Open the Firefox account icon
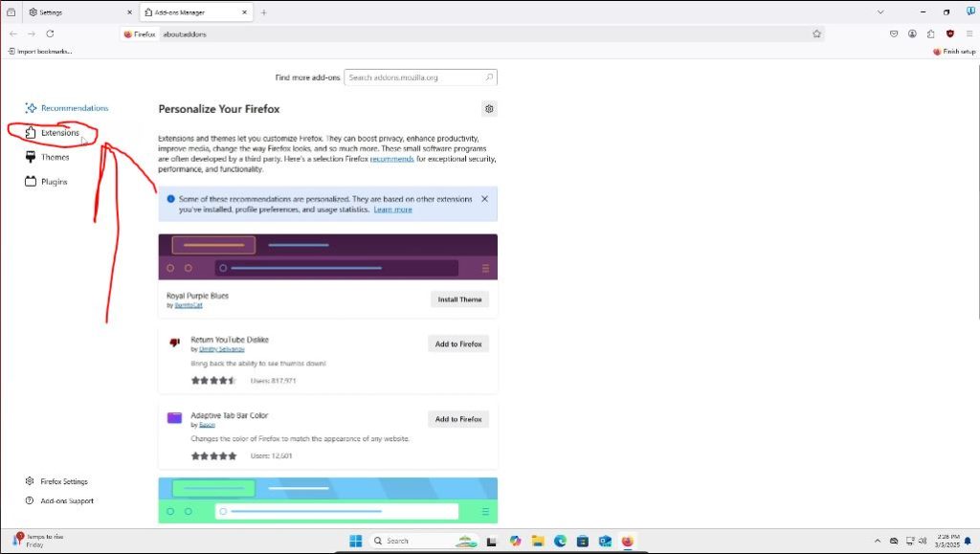Image resolution: width=980 pixels, height=554 pixels. [912, 33]
